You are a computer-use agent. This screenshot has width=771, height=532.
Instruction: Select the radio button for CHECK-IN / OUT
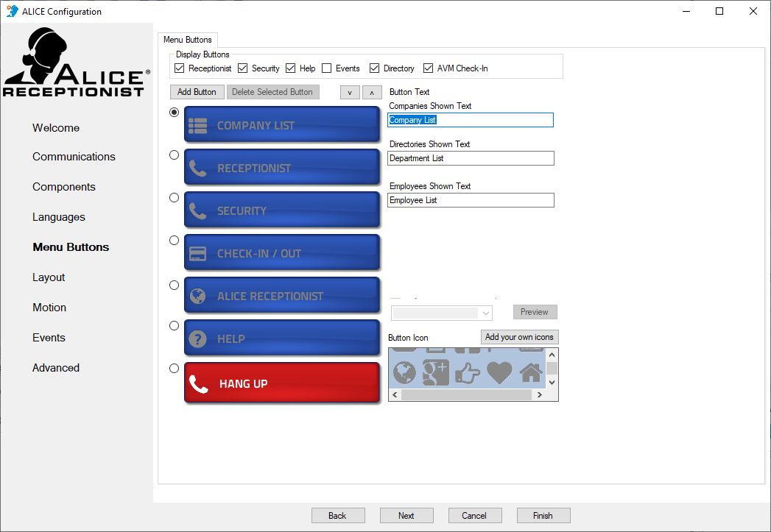[174, 240]
